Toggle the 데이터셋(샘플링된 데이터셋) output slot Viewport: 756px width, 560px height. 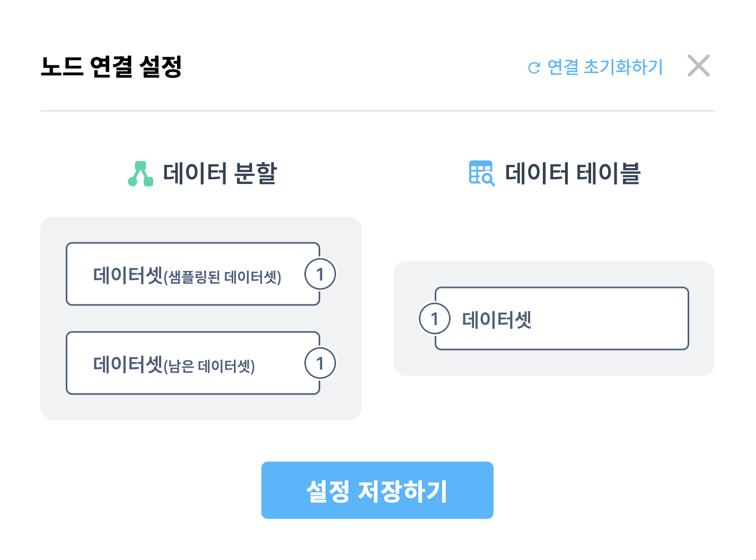coord(193,274)
